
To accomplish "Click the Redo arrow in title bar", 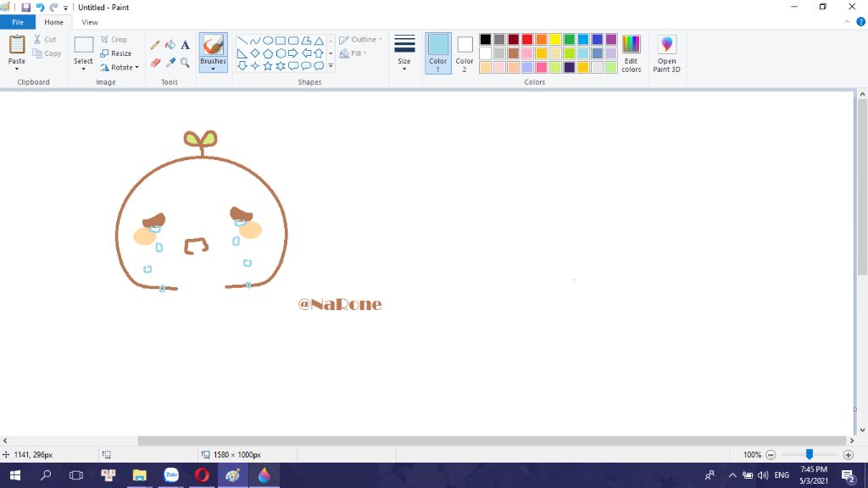I will pos(53,7).
